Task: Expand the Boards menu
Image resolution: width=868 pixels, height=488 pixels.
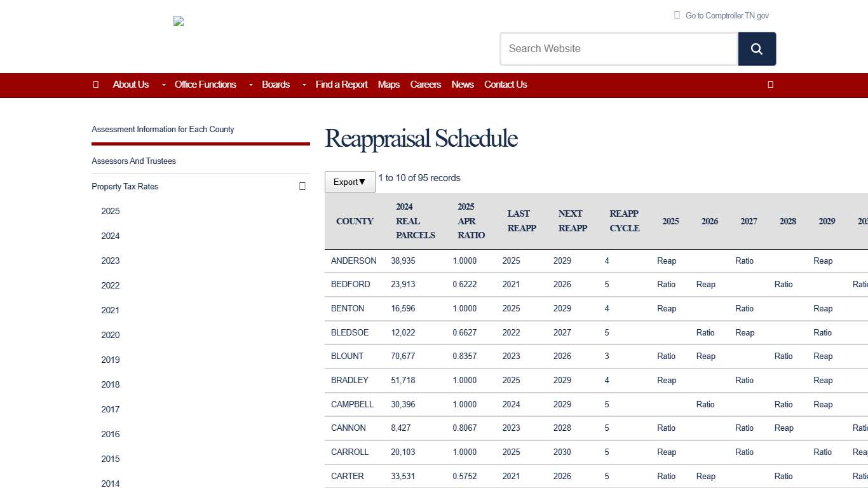Action: point(276,85)
